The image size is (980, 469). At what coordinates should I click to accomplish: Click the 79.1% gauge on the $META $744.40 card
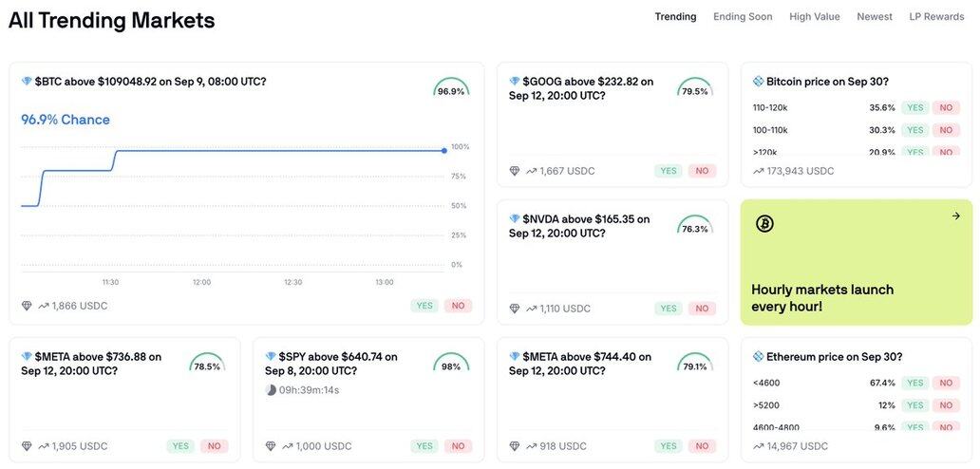[695, 364]
